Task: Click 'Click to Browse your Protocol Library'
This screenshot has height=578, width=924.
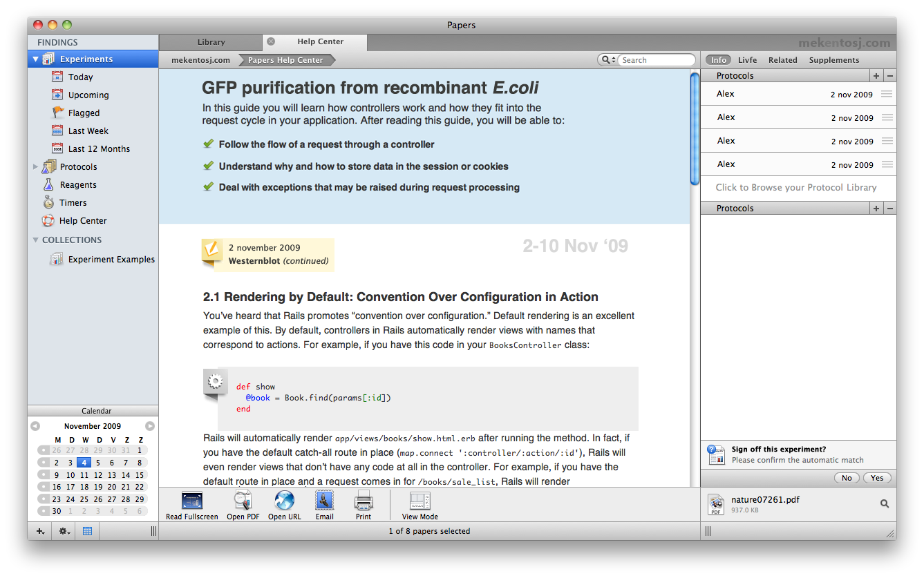Action: click(x=796, y=188)
